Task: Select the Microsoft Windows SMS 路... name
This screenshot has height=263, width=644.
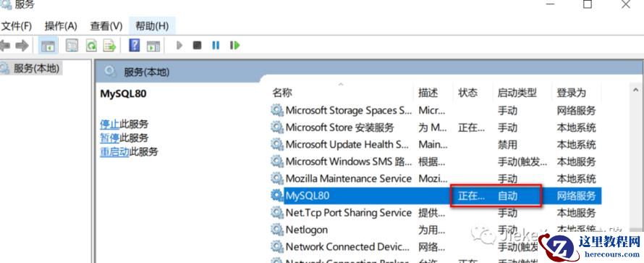Action: (349, 162)
